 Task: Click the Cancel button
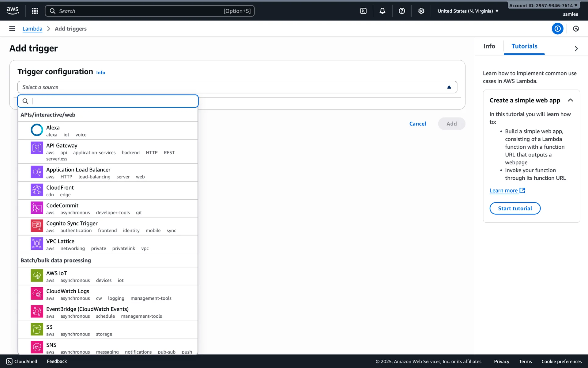pyautogui.click(x=417, y=124)
